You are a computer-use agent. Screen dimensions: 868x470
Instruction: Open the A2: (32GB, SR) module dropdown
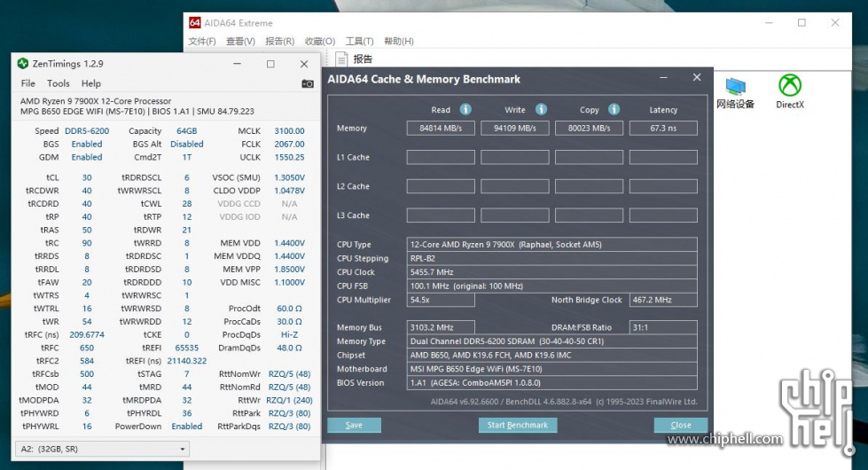point(102,449)
